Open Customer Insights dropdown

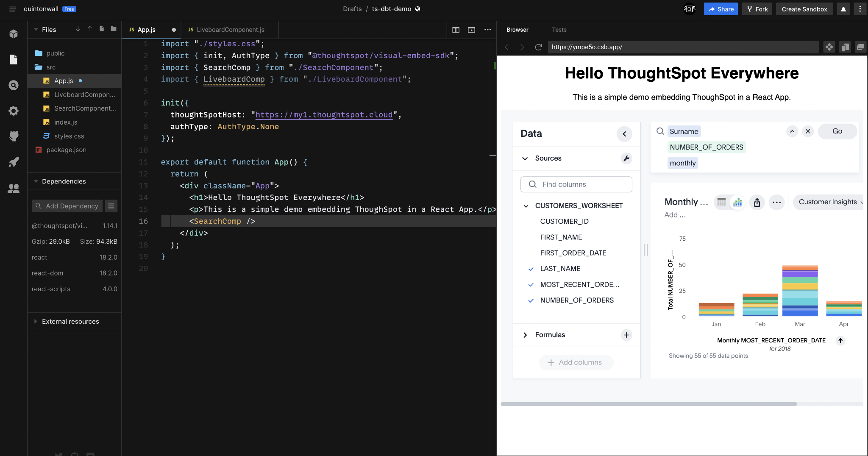pos(828,202)
